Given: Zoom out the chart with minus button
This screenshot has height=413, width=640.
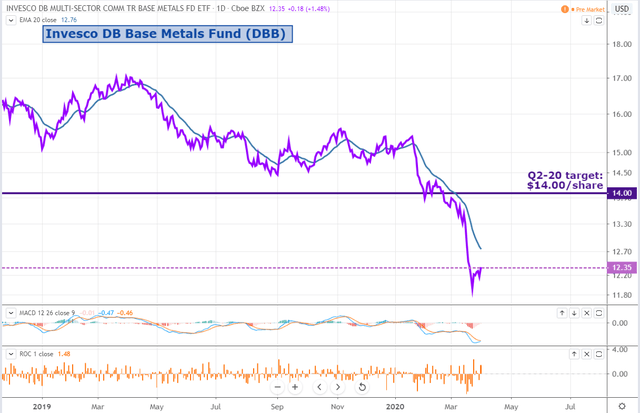Looking at the screenshot, I should pos(278,387).
